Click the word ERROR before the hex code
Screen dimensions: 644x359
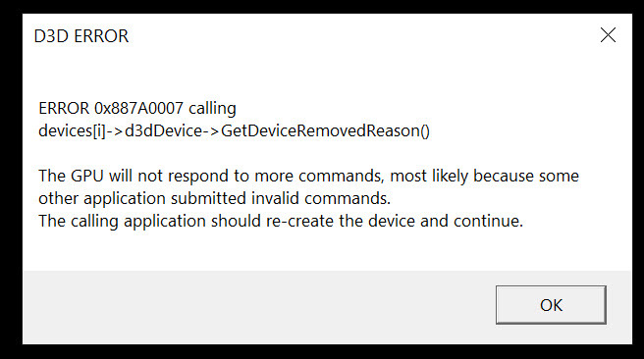point(64,108)
